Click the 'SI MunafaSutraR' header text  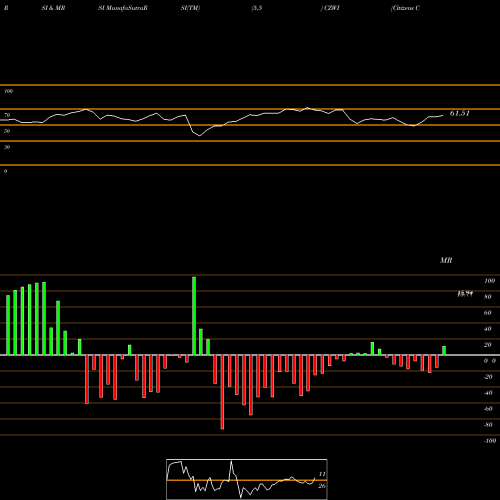tap(123, 8)
